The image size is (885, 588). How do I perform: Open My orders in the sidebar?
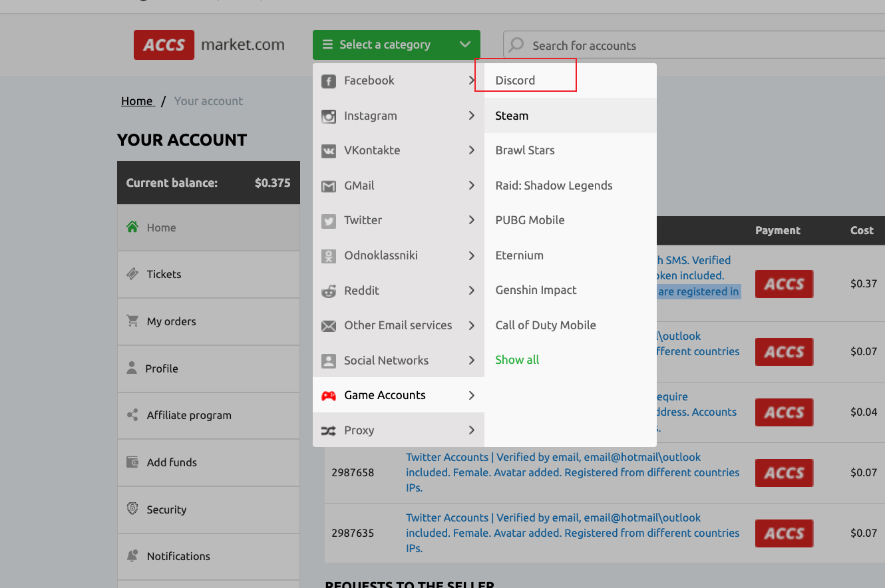point(208,321)
